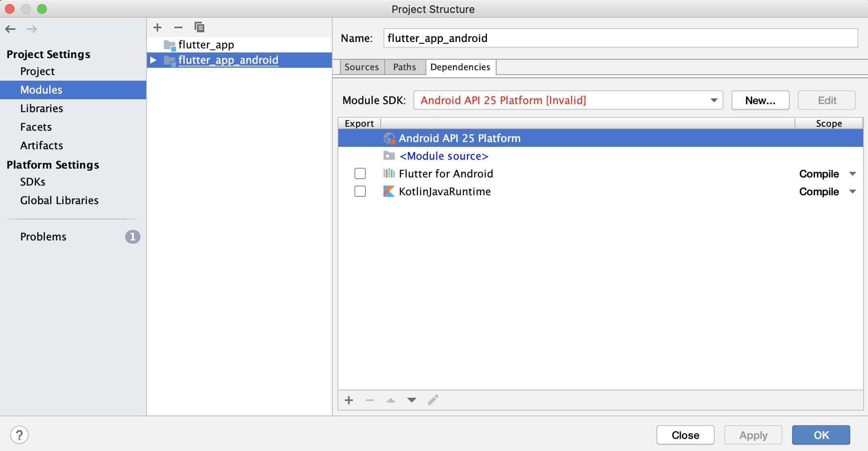Screen dimensions: 868x451
Task: Select the <Module source> row
Action: (x=601, y=156)
